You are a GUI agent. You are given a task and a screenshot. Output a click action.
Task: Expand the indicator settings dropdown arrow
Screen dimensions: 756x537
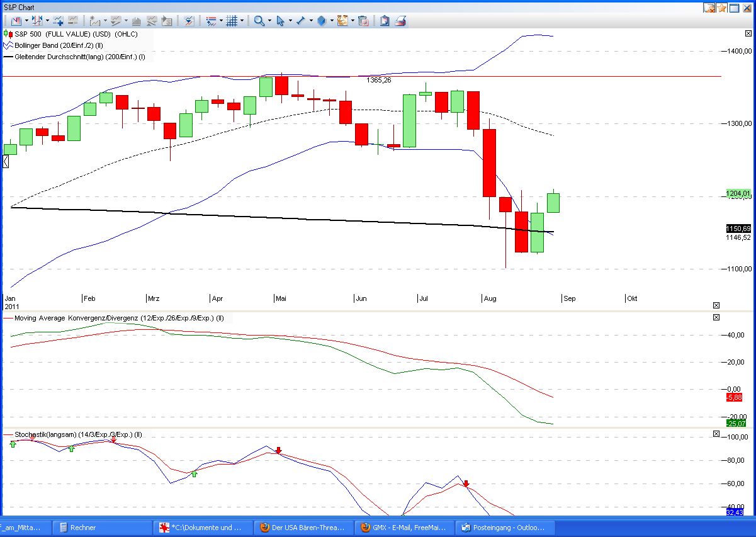click(126, 21)
